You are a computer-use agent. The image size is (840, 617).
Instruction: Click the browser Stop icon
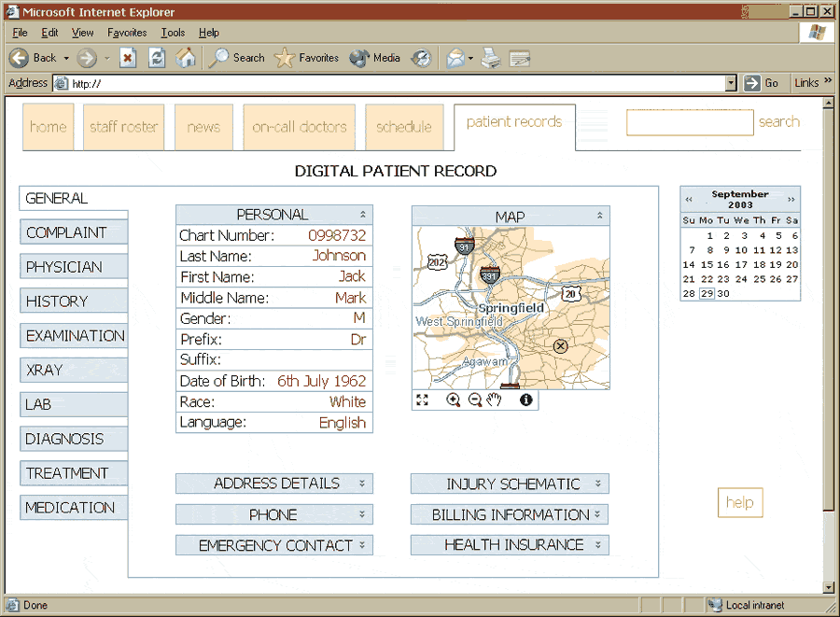click(x=129, y=58)
